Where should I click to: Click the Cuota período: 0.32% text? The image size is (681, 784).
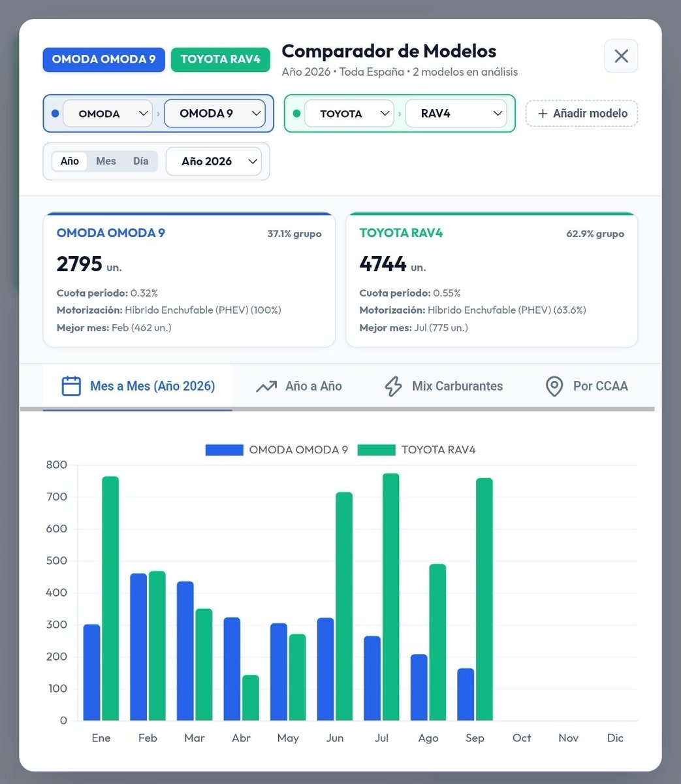(107, 293)
